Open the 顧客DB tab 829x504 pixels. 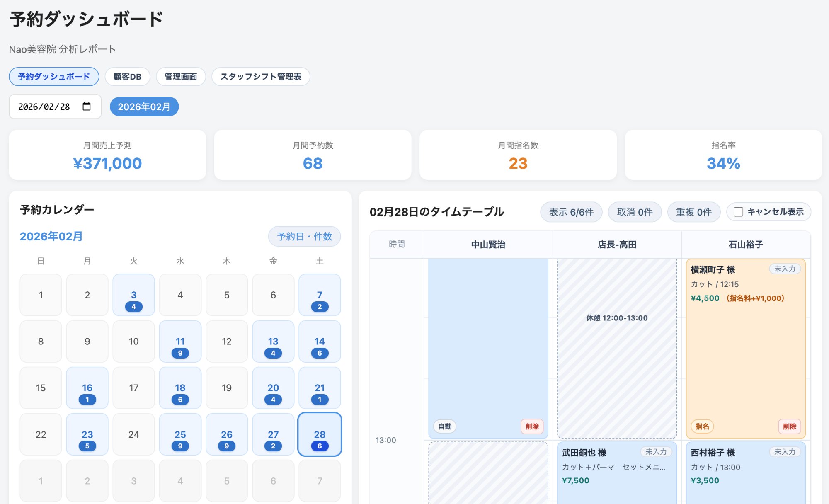pyautogui.click(x=127, y=77)
